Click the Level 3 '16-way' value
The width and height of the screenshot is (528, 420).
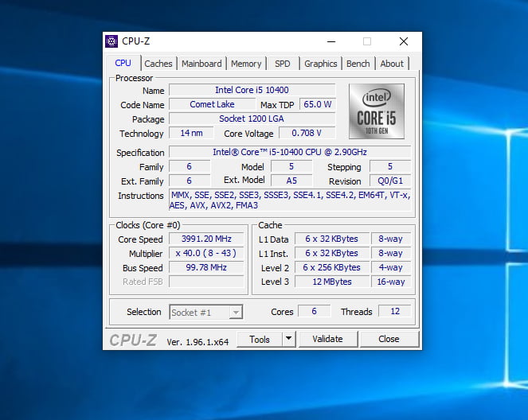tap(390, 282)
